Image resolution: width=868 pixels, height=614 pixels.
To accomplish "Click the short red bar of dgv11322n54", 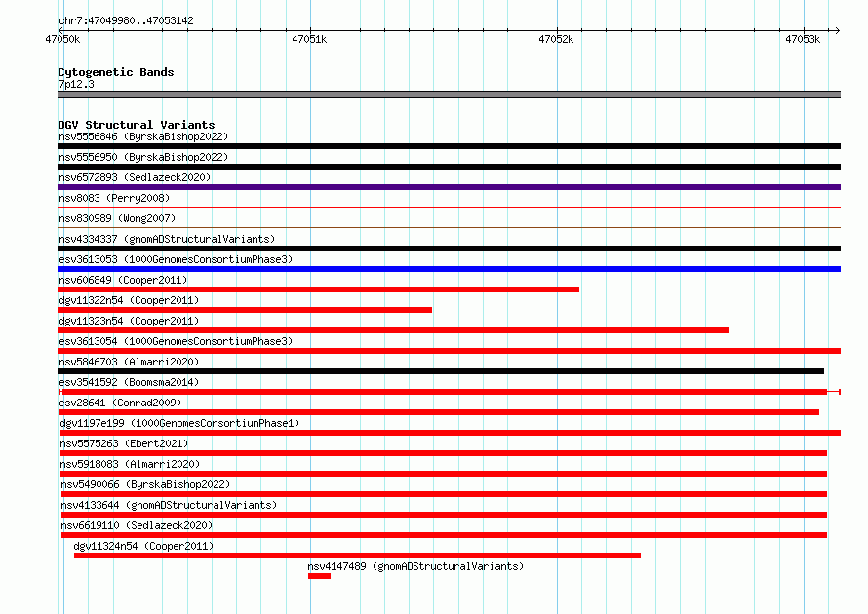I will pos(245,310).
